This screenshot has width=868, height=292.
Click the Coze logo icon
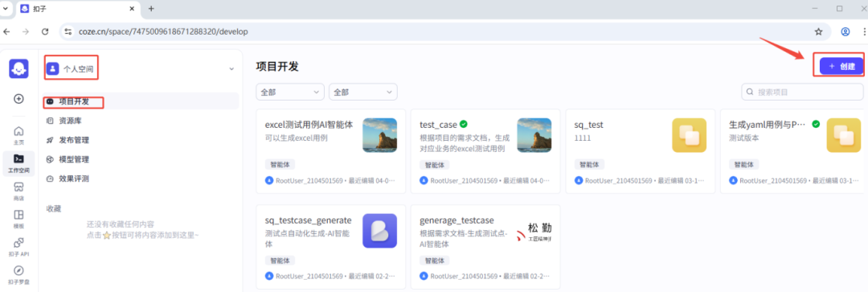(18, 68)
